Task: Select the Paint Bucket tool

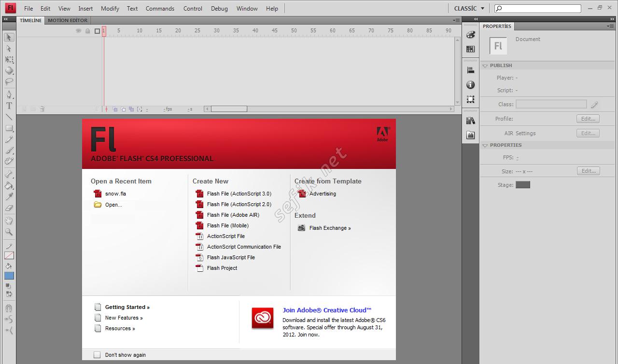Action: [x=9, y=185]
